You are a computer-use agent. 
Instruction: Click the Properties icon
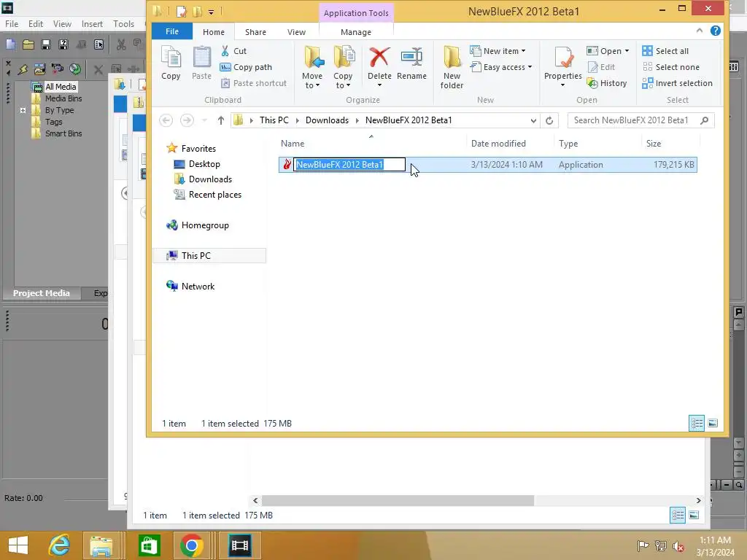click(x=562, y=58)
